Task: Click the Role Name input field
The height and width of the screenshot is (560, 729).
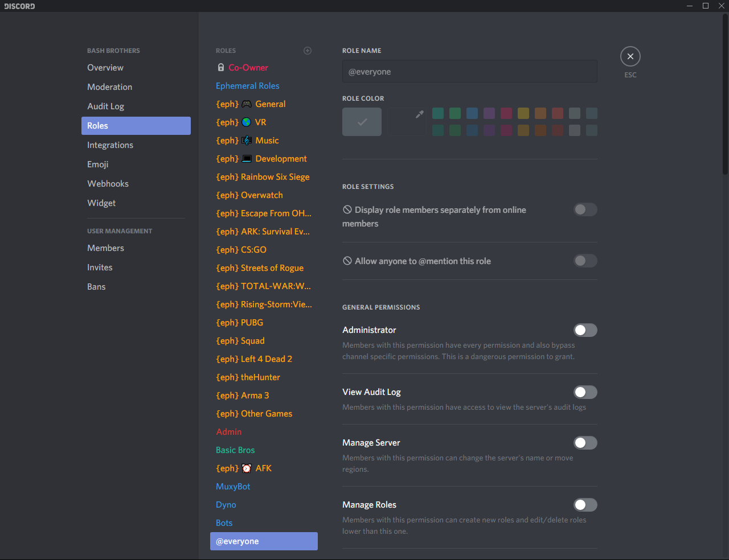Action: (469, 72)
